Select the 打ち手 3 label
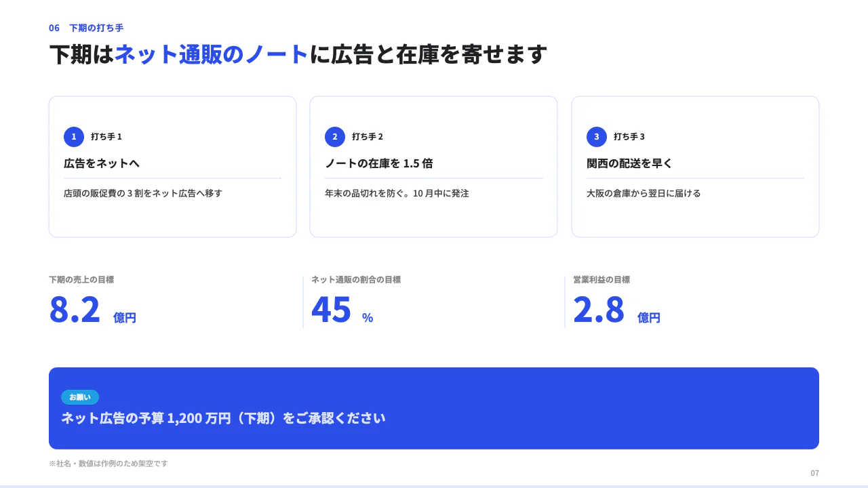The height and width of the screenshot is (488, 868). click(629, 137)
